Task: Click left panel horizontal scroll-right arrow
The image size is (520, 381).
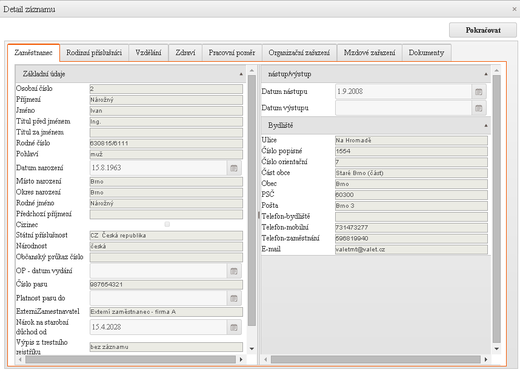Action: point(241,359)
